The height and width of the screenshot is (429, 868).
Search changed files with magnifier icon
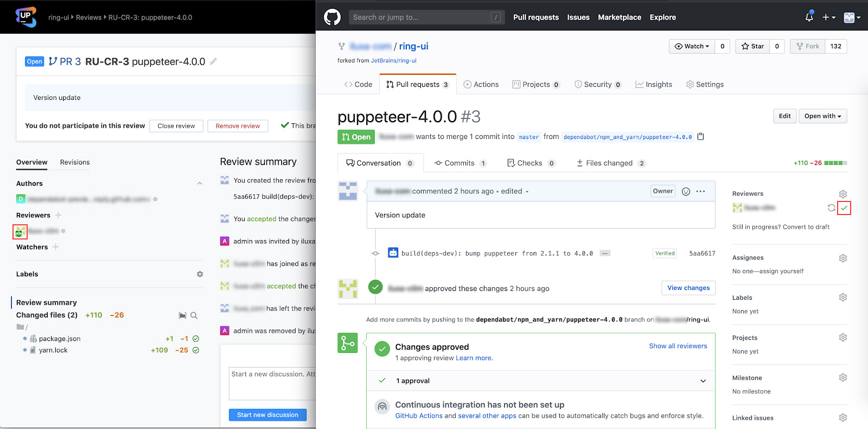[194, 316]
